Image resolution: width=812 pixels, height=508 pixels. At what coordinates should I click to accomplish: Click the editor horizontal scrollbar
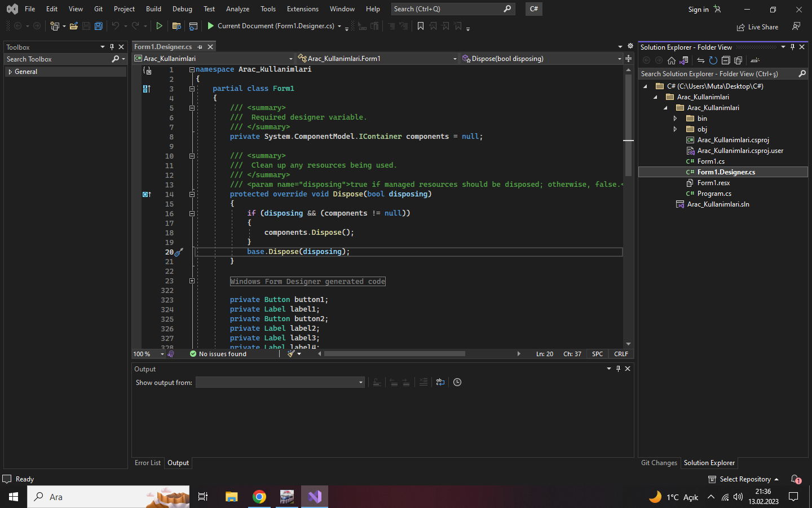(x=395, y=354)
